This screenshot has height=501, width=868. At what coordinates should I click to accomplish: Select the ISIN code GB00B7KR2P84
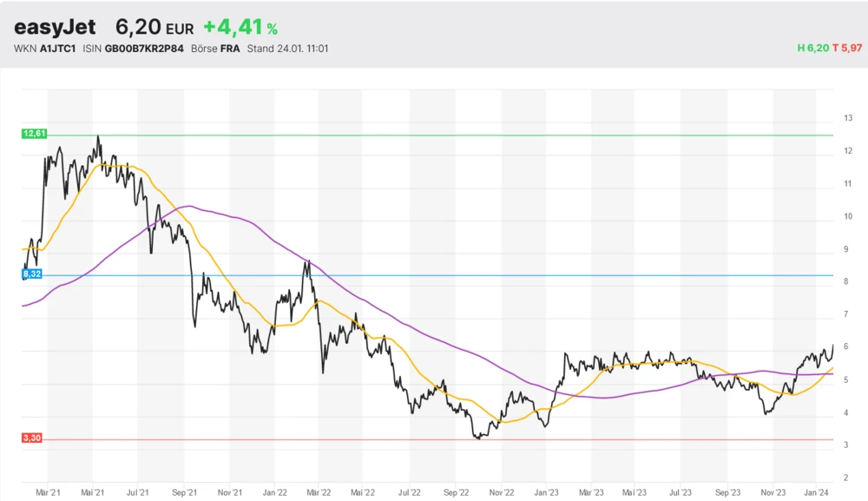pyautogui.click(x=144, y=49)
